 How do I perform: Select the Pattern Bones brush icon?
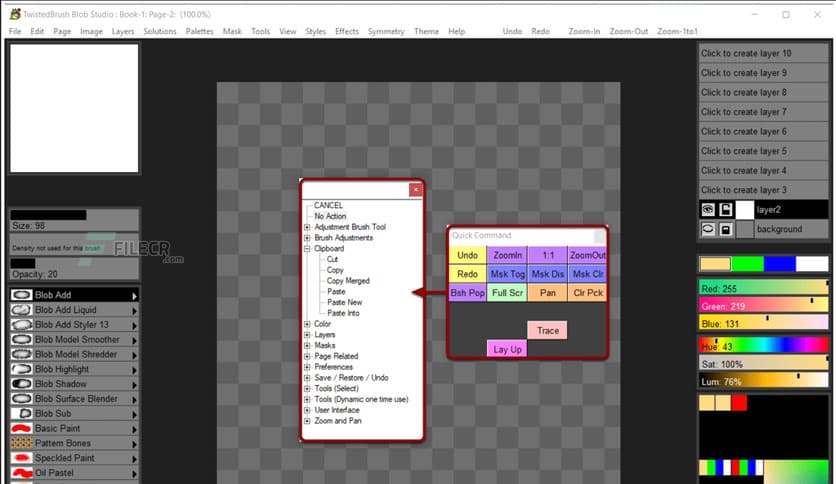coord(21,443)
